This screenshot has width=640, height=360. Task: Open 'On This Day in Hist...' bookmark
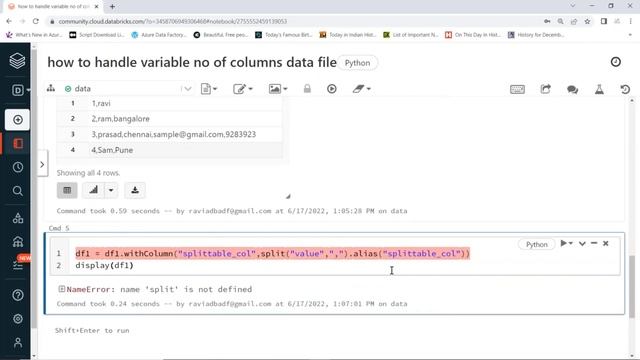(473, 35)
